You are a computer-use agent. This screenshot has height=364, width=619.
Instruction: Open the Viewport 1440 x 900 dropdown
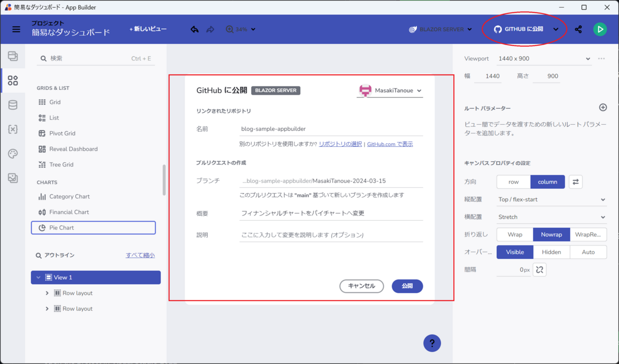click(544, 59)
